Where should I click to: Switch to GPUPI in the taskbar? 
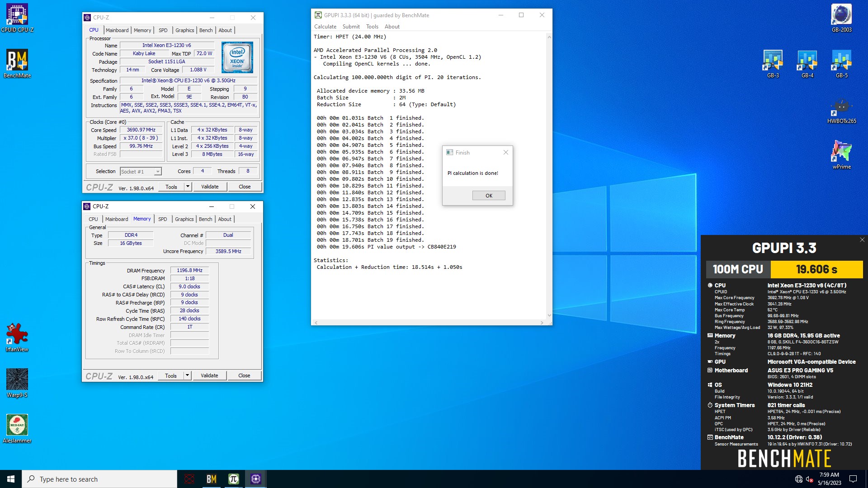pos(233,479)
